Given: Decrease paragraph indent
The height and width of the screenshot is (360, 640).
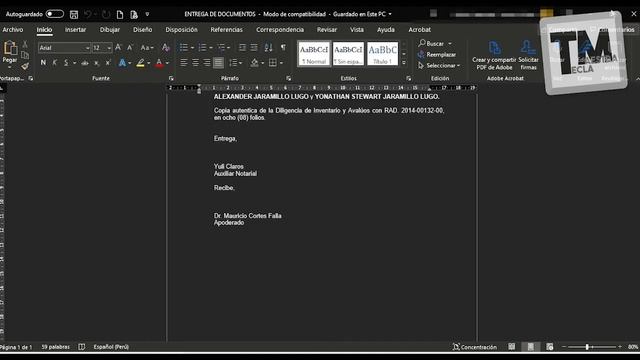Looking at the screenshot, I should (x=242, y=48).
